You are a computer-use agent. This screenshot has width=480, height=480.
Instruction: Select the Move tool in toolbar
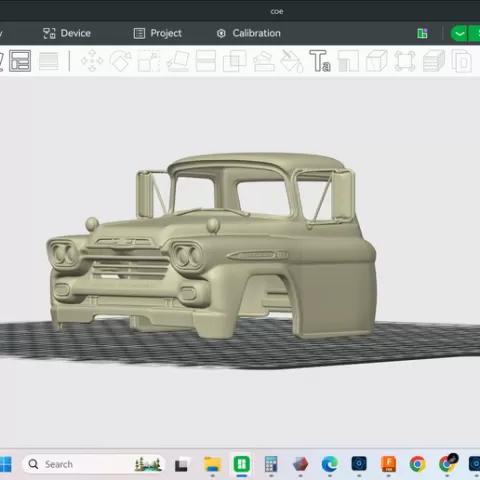pyautogui.click(x=92, y=61)
